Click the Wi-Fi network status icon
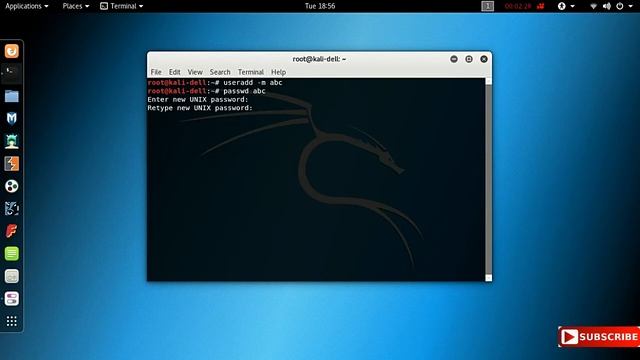This screenshot has height=360, width=640. point(593,6)
